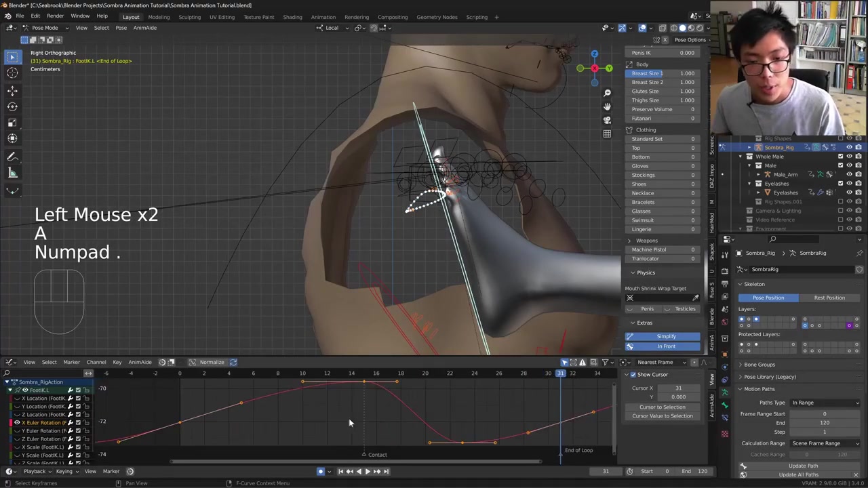Screen dimensions: 868x488
Task: Select the Cursor tool in the left toolbar
Action: (x=12, y=73)
